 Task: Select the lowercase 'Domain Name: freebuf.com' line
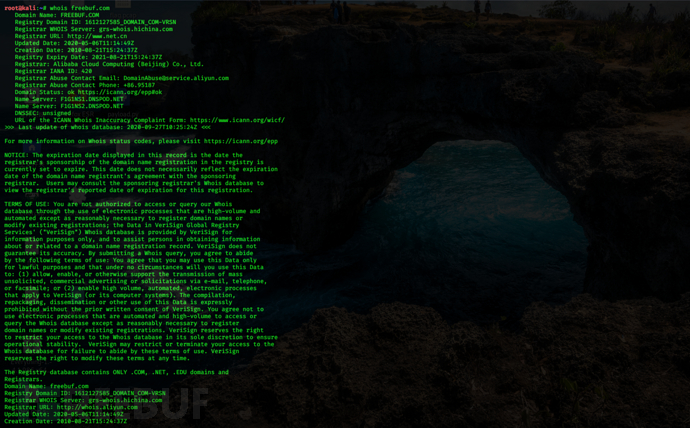point(46,386)
